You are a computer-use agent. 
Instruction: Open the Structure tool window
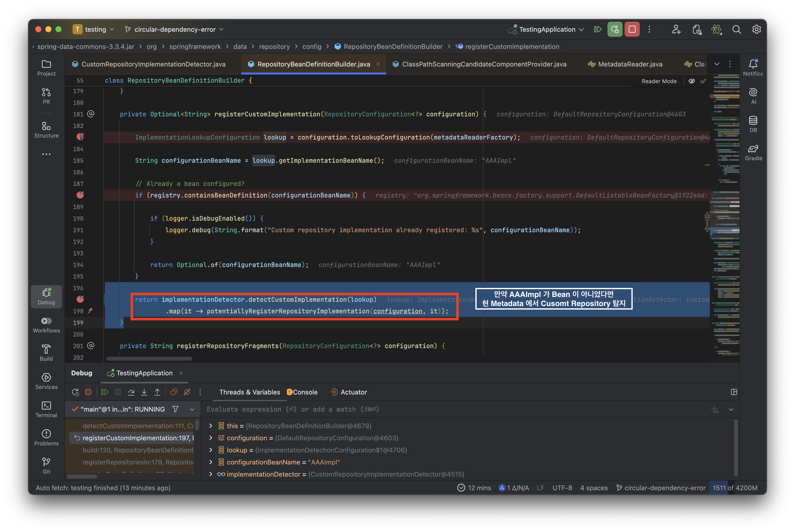click(x=46, y=130)
